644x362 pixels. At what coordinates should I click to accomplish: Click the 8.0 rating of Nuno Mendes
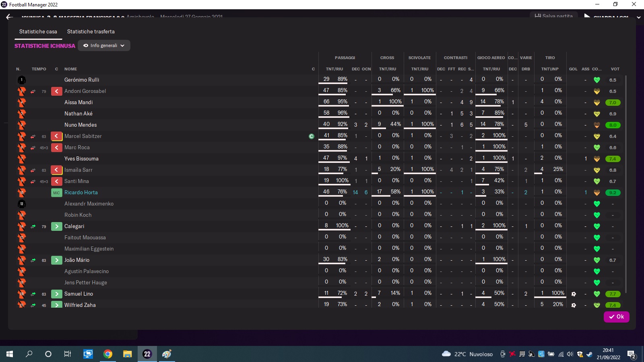[x=613, y=125]
